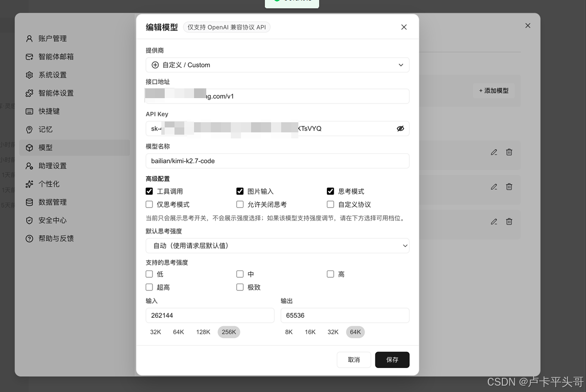Select the 8K output preset
Screen dimensions: 586x392
tap(288, 332)
